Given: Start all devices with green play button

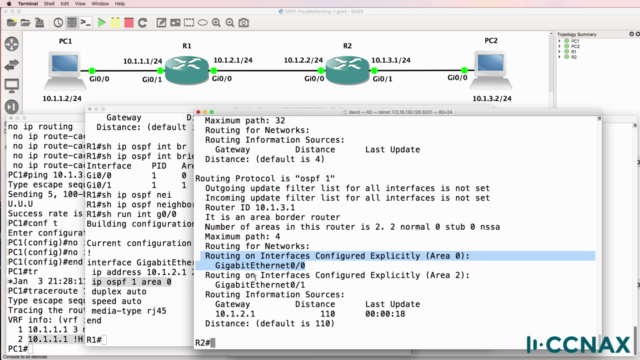Looking at the screenshot, I should 102,22.
